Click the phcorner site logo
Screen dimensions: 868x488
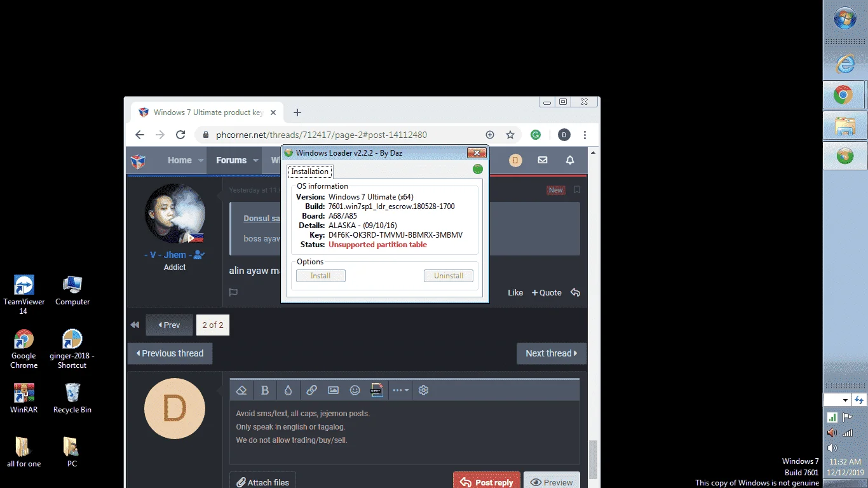click(138, 161)
